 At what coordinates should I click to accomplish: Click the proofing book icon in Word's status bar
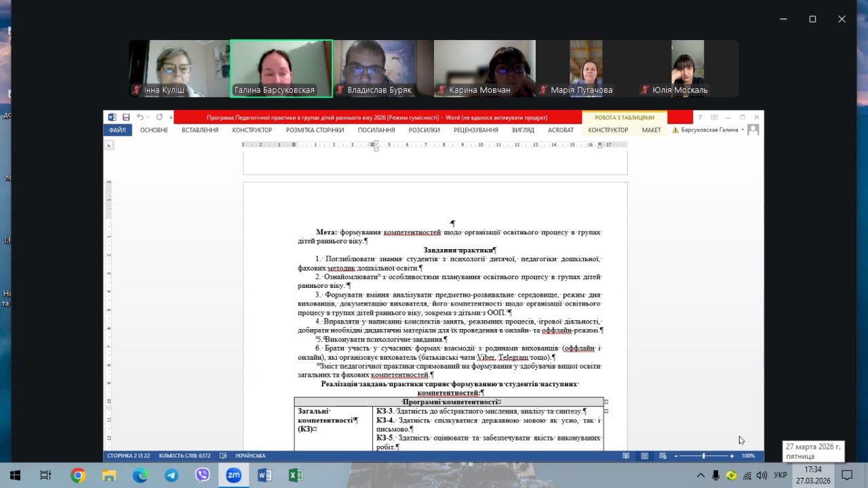click(223, 456)
